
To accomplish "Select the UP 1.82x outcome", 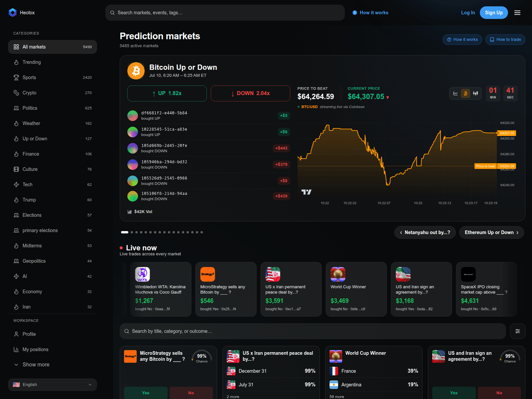I will click(167, 93).
